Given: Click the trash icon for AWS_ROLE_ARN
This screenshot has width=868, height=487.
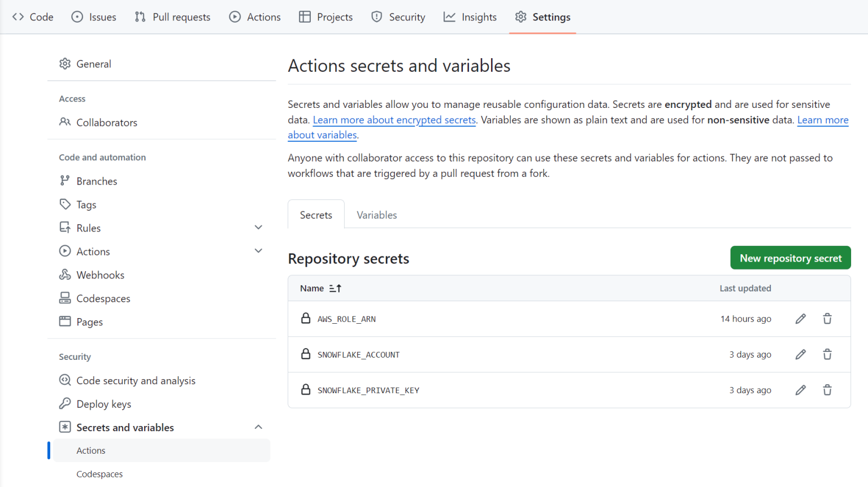Looking at the screenshot, I should (x=827, y=319).
